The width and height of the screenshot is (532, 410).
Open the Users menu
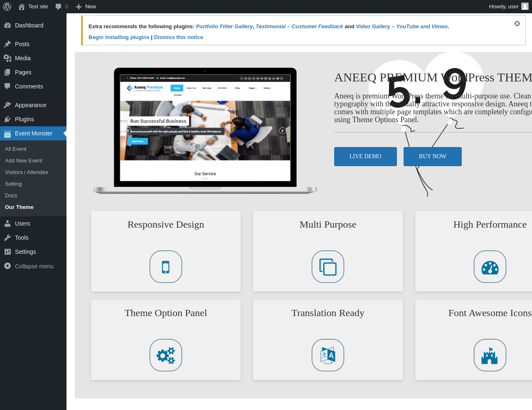(x=33, y=223)
